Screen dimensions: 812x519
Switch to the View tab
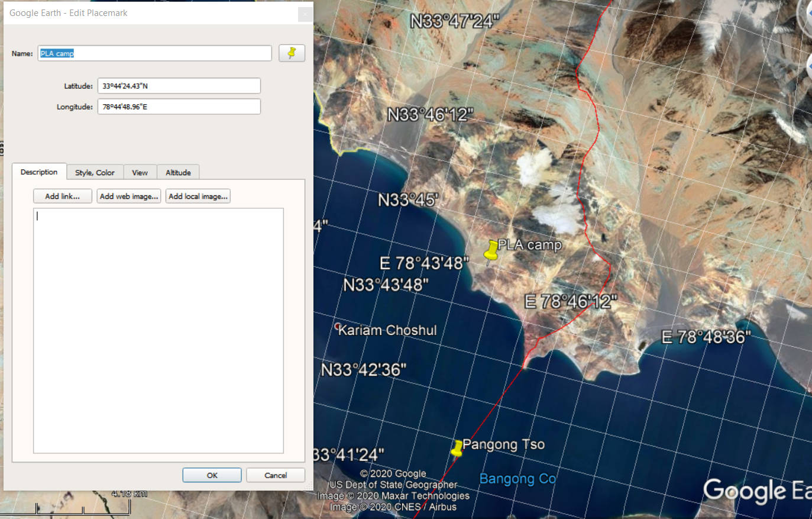pyautogui.click(x=140, y=173)
